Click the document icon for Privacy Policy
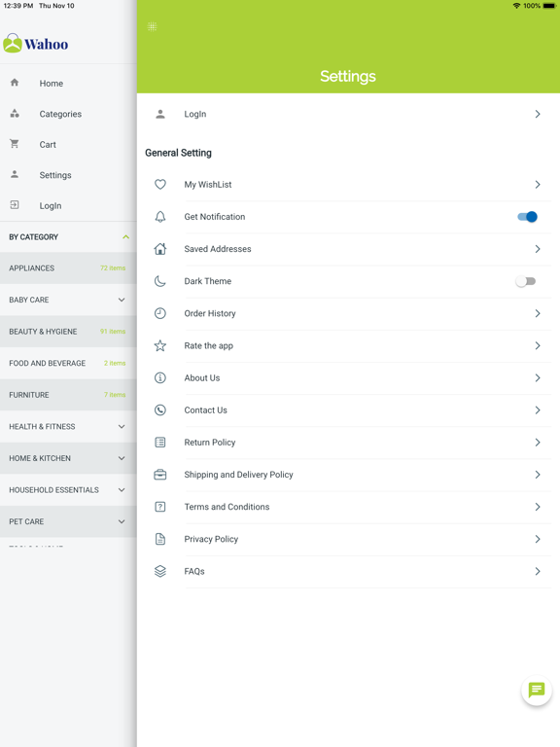Image resolution: width=560 pixels, height=747 pixels. (x=160, y=539)
